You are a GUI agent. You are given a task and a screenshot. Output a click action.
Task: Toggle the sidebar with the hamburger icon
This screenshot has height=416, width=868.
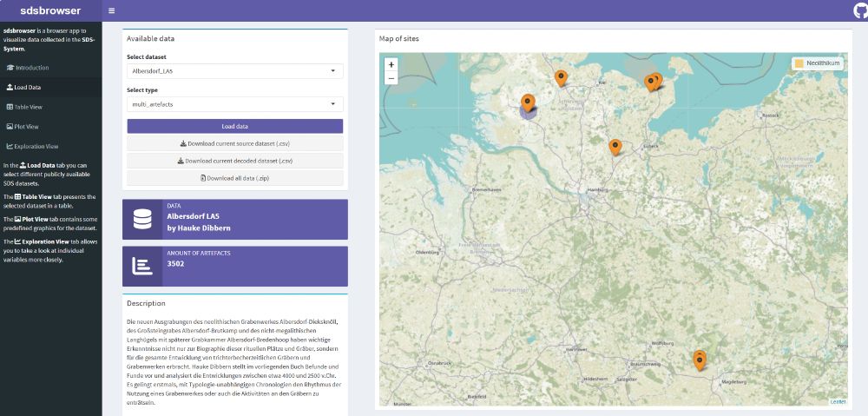pos(111,10)
